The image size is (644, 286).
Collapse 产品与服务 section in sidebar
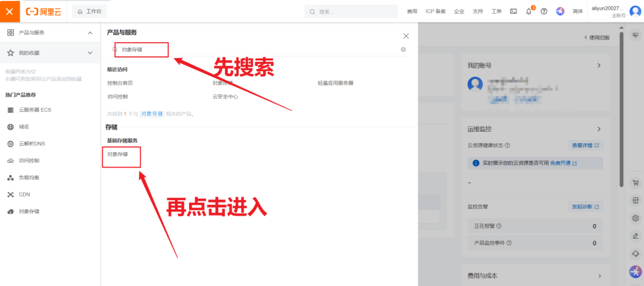(90, 33)
